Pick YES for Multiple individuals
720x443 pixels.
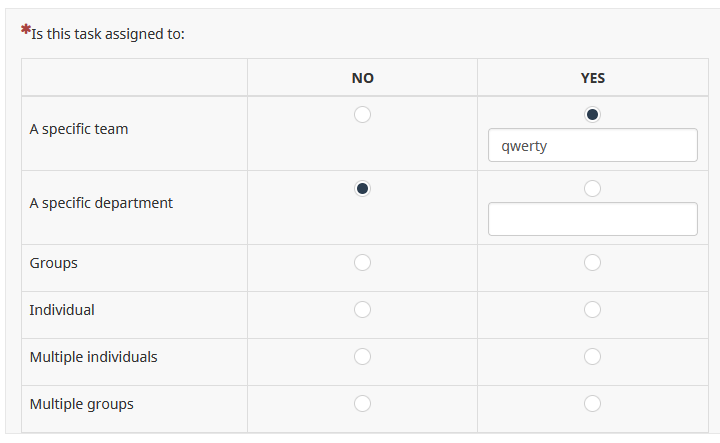[592, 356]
